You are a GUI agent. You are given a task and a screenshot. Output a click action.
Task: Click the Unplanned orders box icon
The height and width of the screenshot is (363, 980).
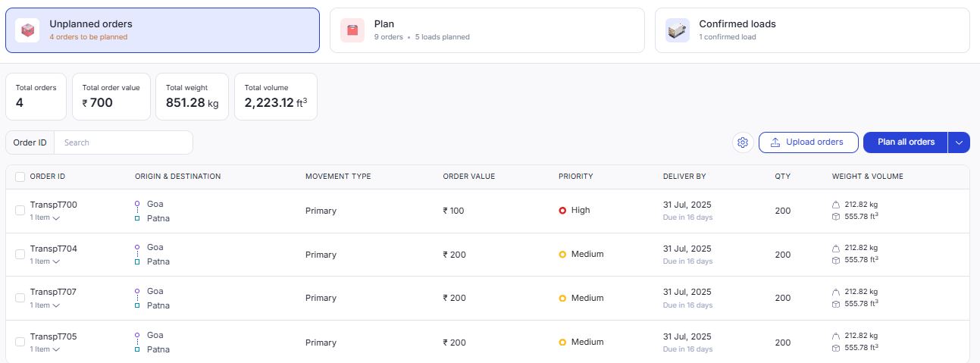tap(28, 30)
